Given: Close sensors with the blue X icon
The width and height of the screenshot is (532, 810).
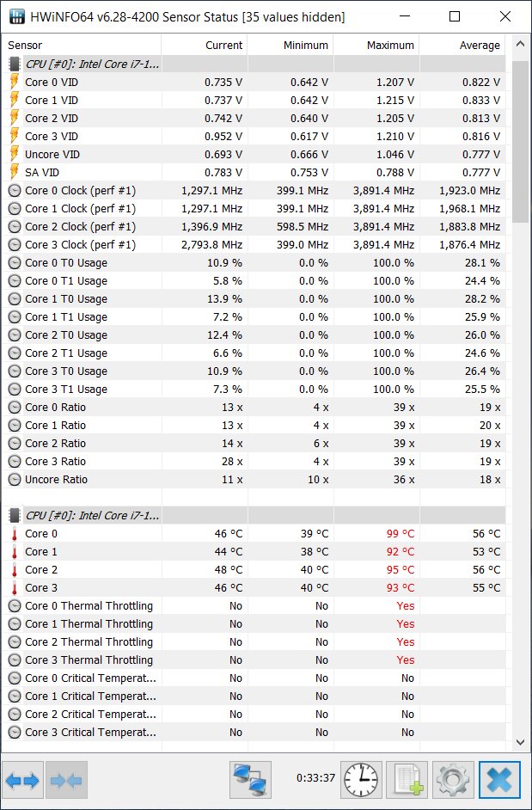Looking at the screenshot, I should [499, 780].
